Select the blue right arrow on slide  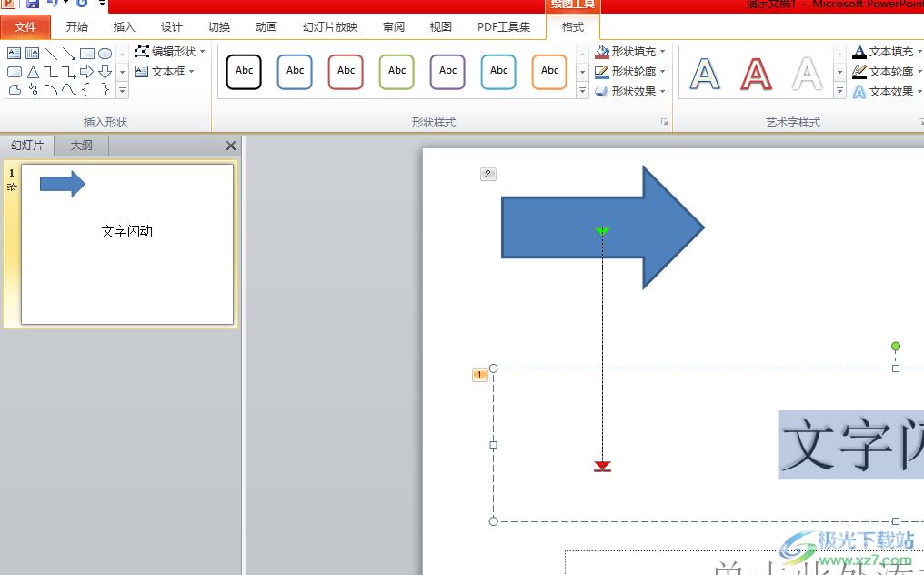603,227
